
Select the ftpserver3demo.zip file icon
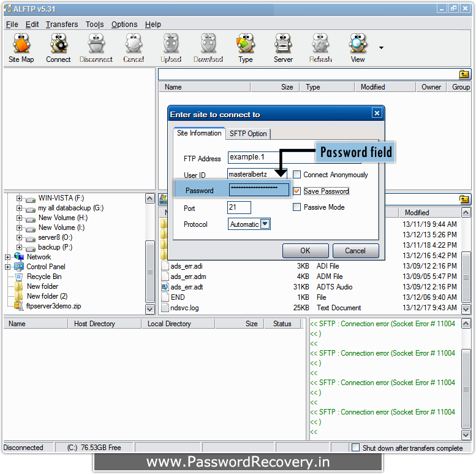pyautogui.click(x=19, y=306)
